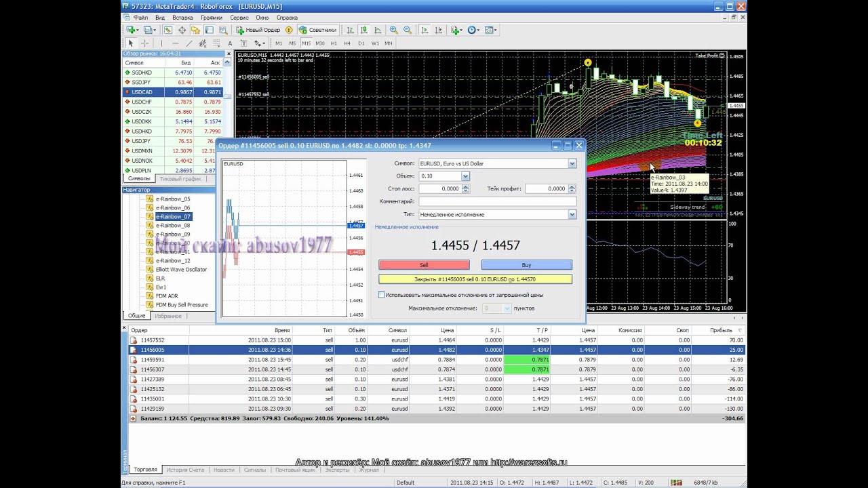Open the Символ dropdown in order dialog

(x=572, y=163)
